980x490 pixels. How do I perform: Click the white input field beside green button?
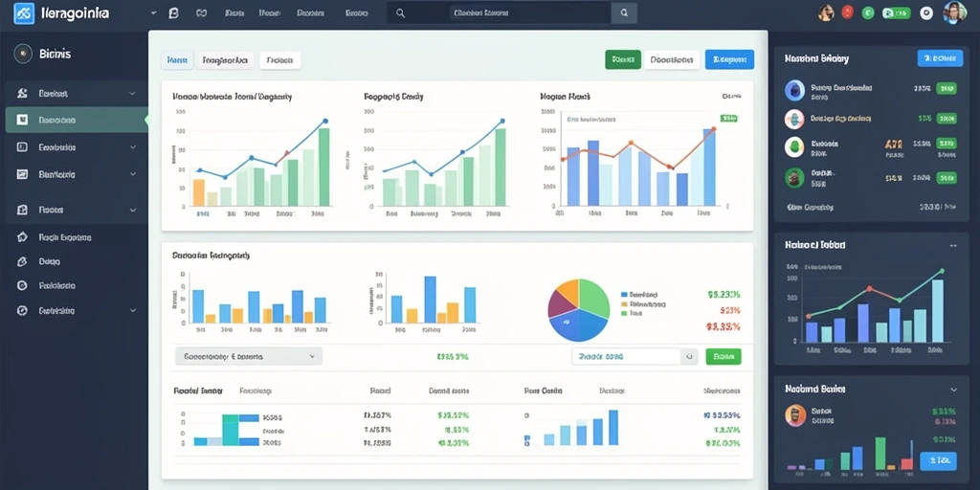(x=626, y=357)
